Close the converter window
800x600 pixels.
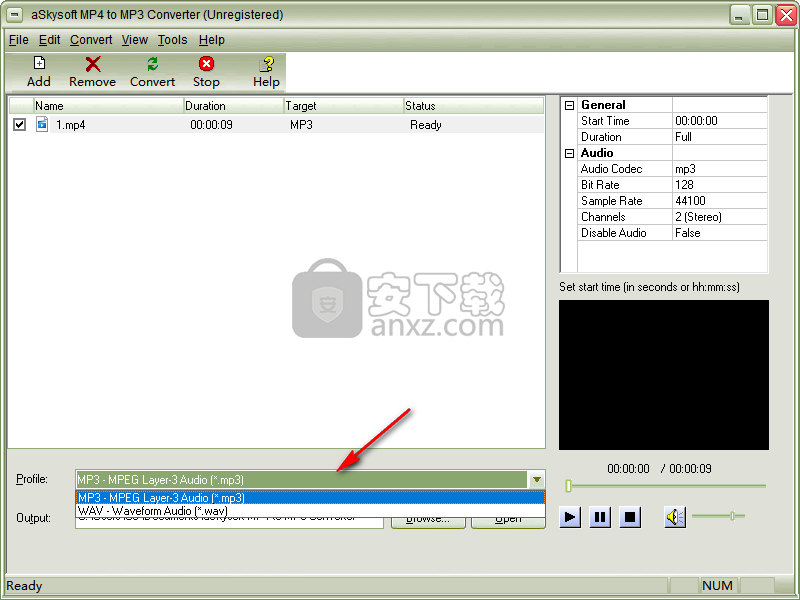tap(786, 15)
